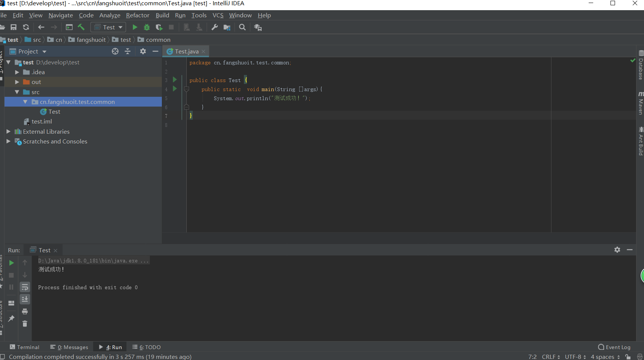The width and height of the screenshot is (644, 360).
Task: Expand the out folder
Action: coord(17,82)
